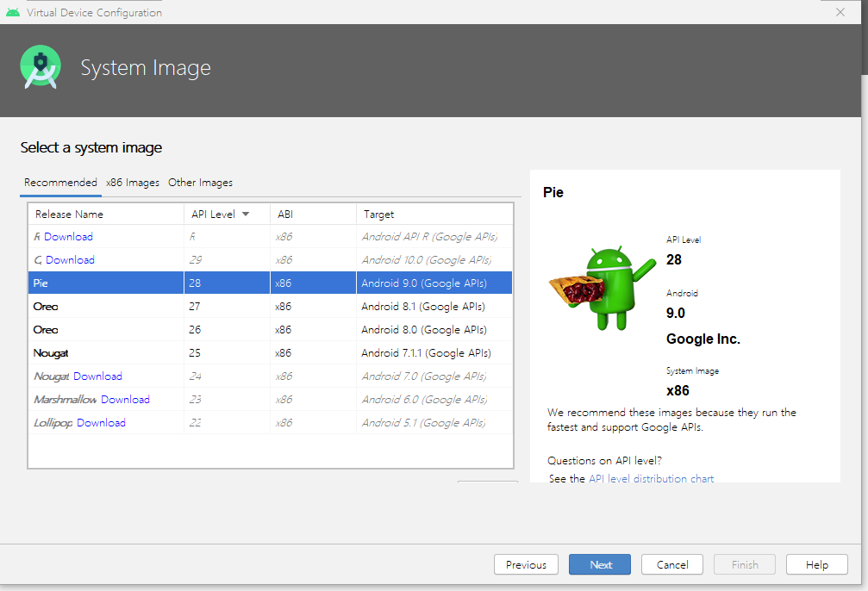Select the Oreo API 27 row
868x591 pixels.
click(x=270, y=306)
